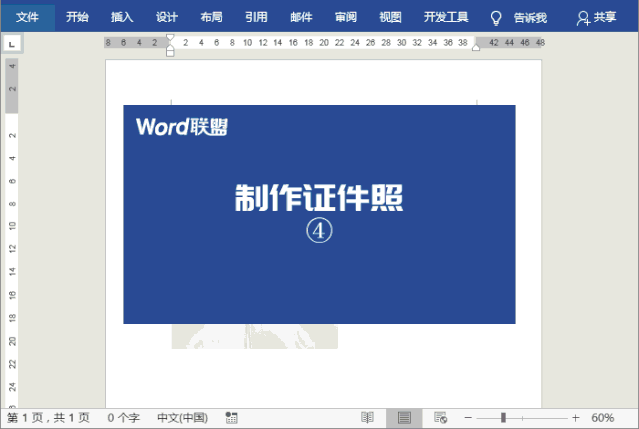Click the vertical ruler
Image resolution: width=639 pixels, height=429 pixels.
12,233
